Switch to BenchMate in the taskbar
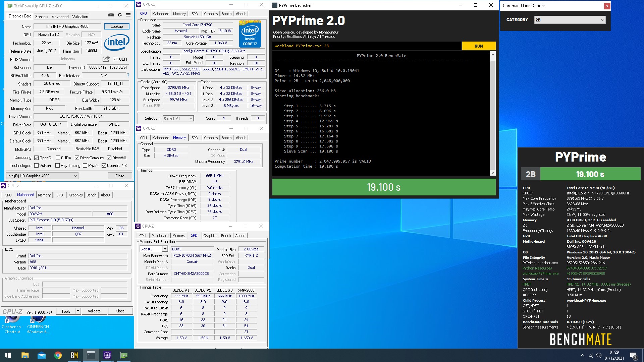 coord(74,355)
